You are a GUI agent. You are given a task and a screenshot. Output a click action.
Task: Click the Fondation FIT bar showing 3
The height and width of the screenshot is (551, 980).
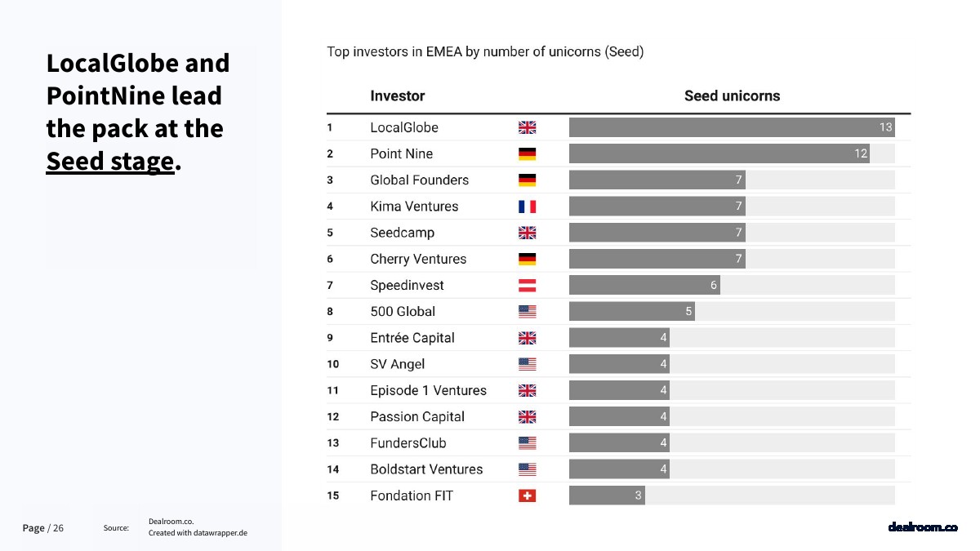click(x=607, y=495)
